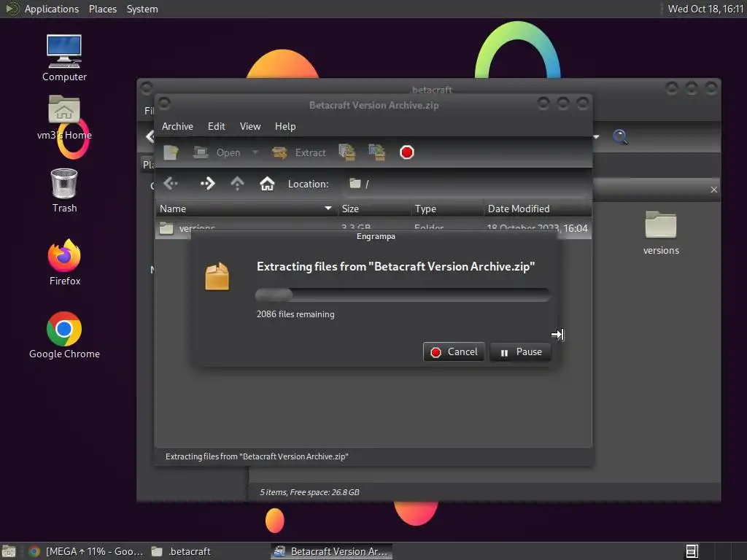Click the Extract toolbar button
The width and height of the screenshot is (747, 560).
pyautogui.click(x=299, y=152)
